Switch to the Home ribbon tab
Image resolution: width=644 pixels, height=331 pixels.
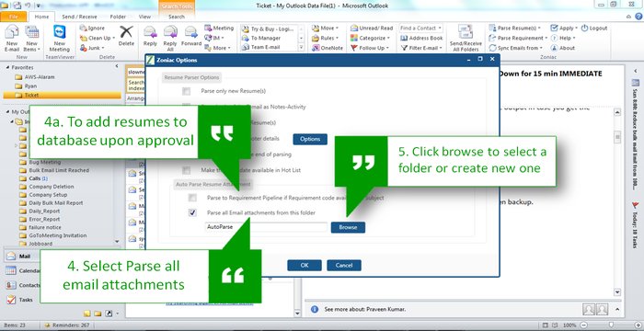coord(41,17)
